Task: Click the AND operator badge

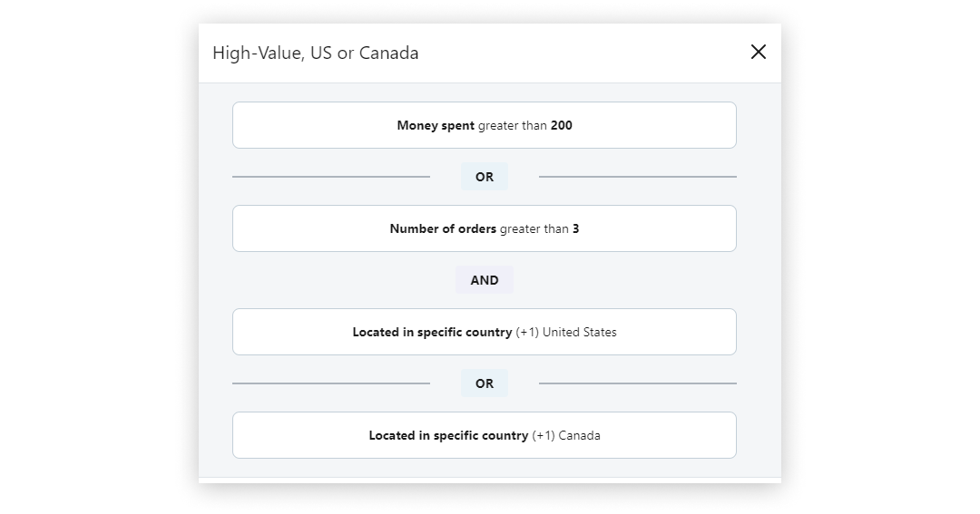Action: coord(485,280)
